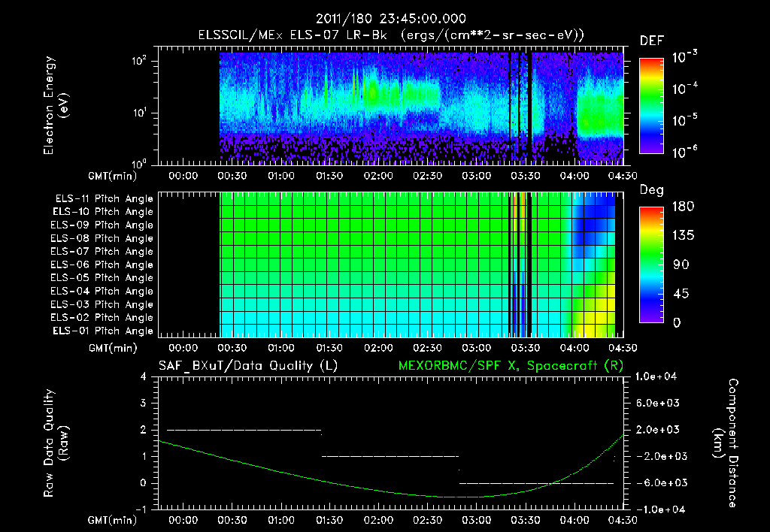
Task: Click 04:30 time label under the pitch angle panel
Action: 623,348
